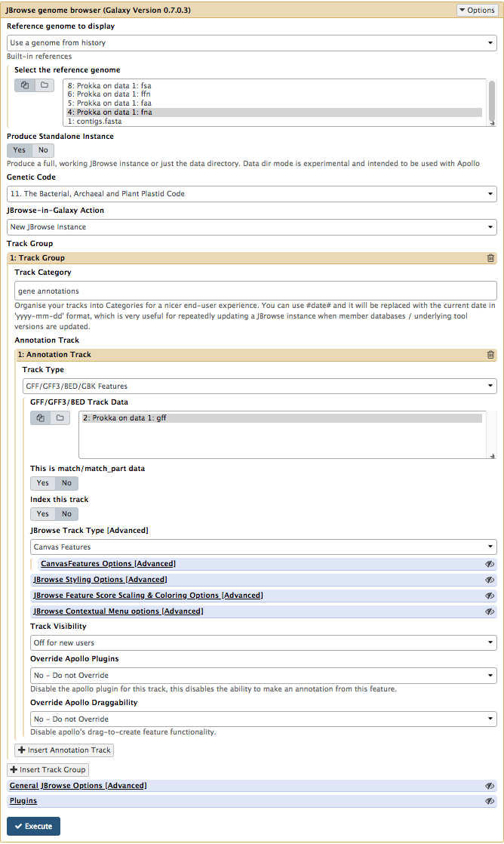
Task: Toggle eye icon for Feature Score Scaling options
Action: click(490, 596)
